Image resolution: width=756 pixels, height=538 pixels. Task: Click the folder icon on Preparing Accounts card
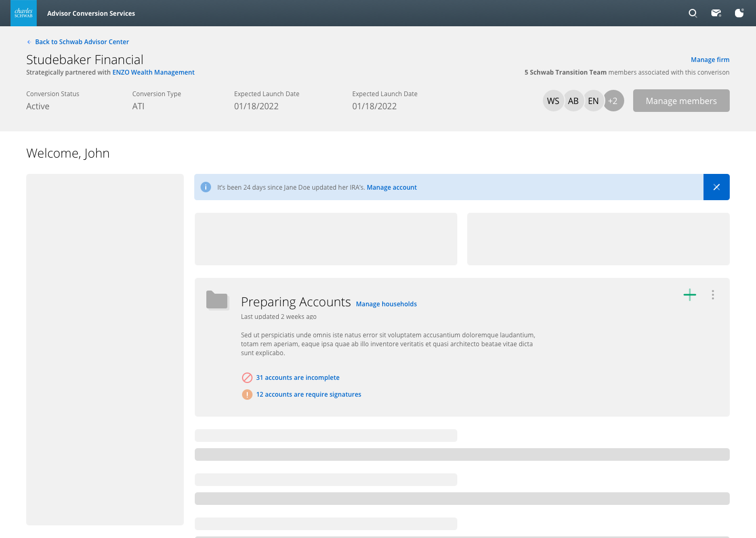[217, 300]
